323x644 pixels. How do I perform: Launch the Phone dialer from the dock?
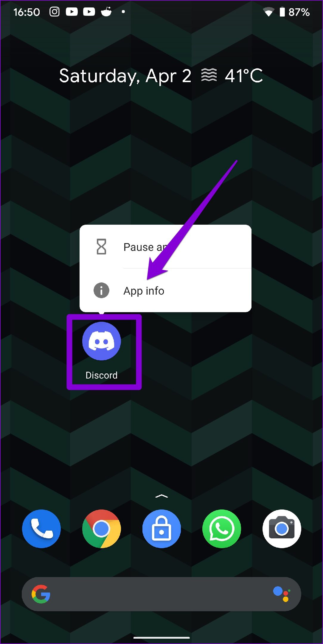coord(41,529)
